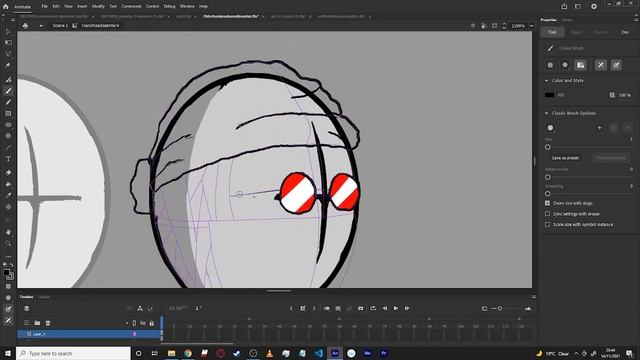The width and height of the screenshot is (640, 360).
Task: Click timeline zoom slider handle
Action: [500, 309]
